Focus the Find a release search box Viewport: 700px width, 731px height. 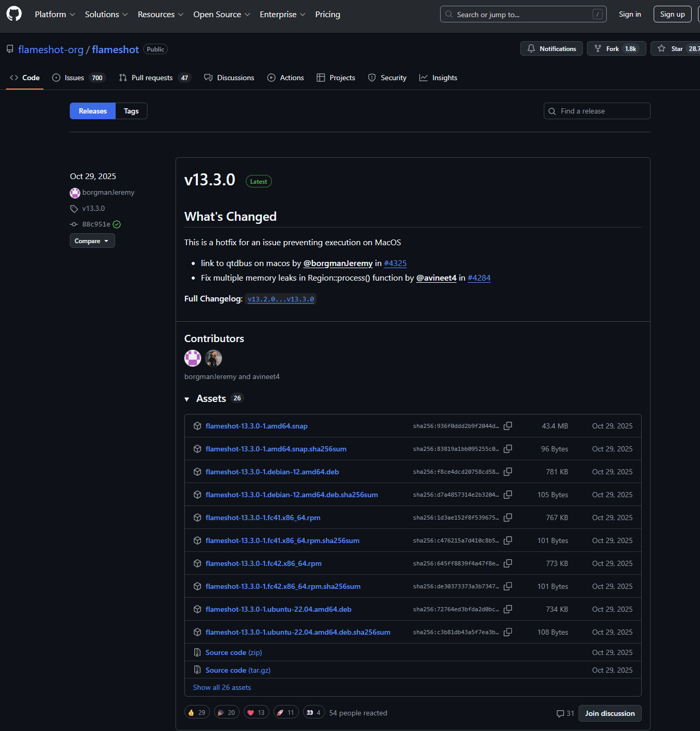click(x=599, y=111)
